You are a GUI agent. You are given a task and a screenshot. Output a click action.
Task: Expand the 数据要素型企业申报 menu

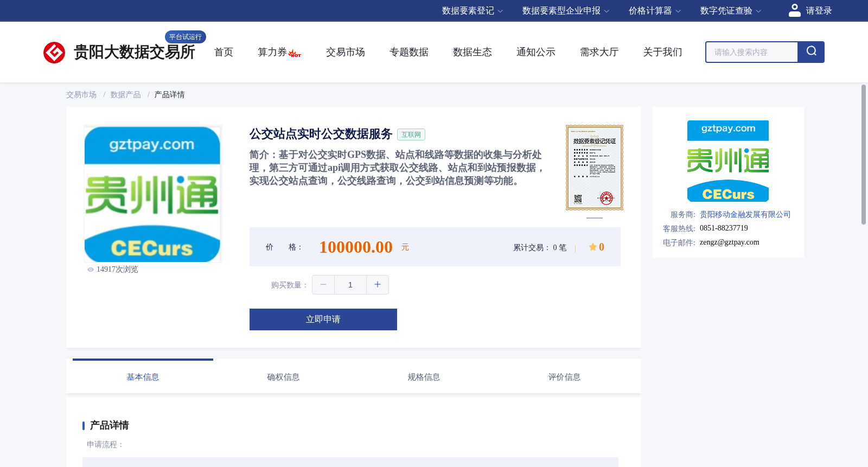pos(566,11)
